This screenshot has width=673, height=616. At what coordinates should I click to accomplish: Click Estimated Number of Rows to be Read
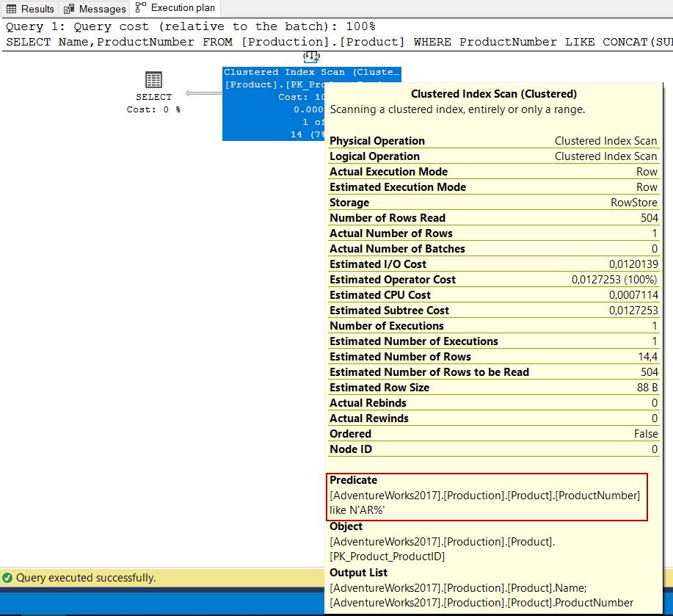coord(494,372)
